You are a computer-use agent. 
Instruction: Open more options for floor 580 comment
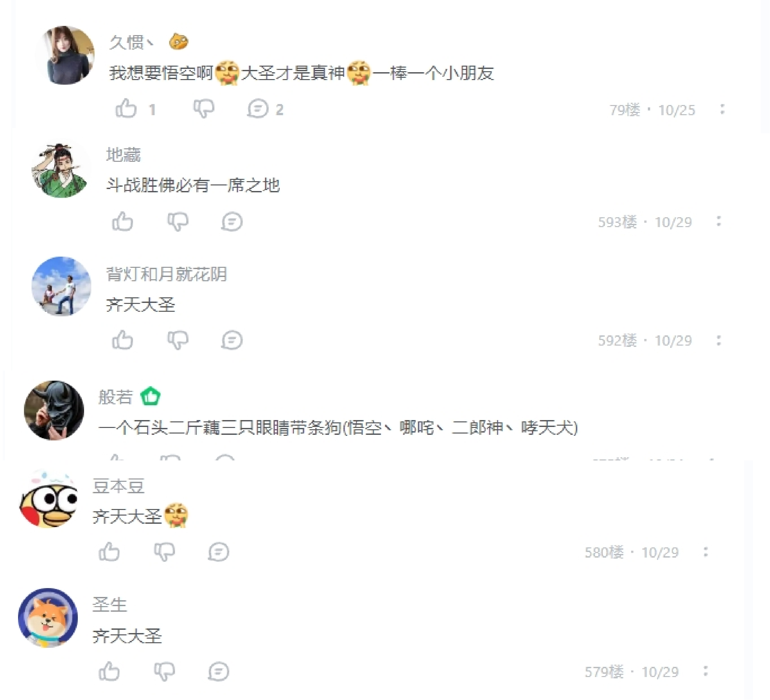705,552
